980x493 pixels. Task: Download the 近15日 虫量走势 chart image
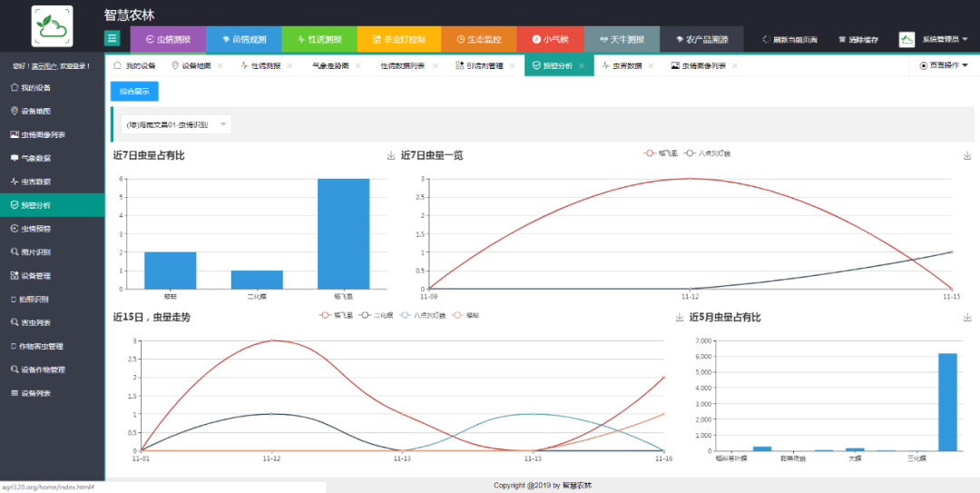click(x=680, y=318)
